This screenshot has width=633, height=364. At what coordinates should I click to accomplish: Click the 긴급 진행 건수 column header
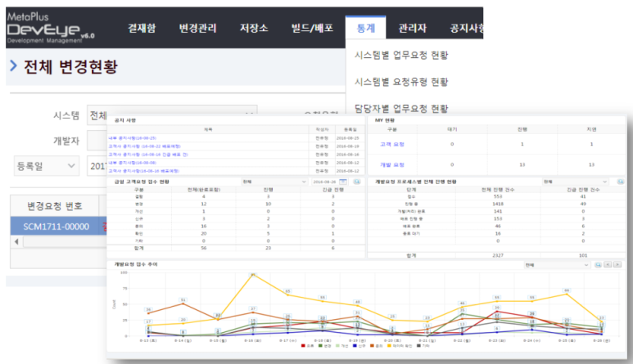click(x=583, y=190)
